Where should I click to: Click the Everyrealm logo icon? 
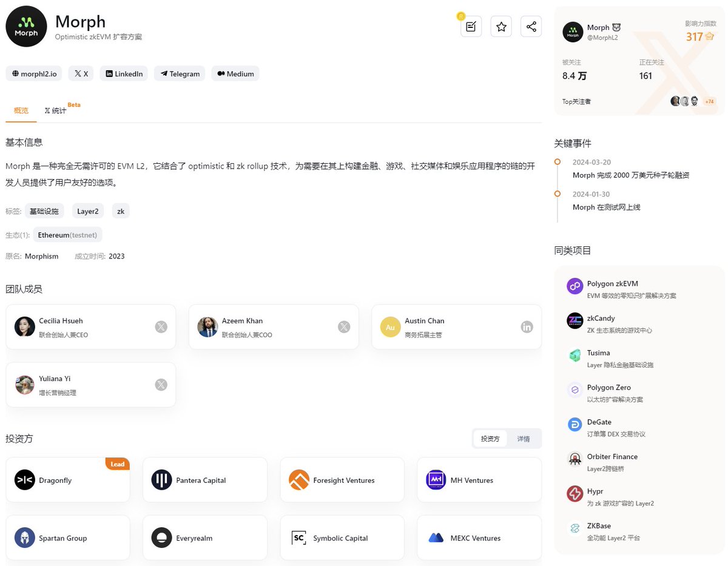(162, 537)
